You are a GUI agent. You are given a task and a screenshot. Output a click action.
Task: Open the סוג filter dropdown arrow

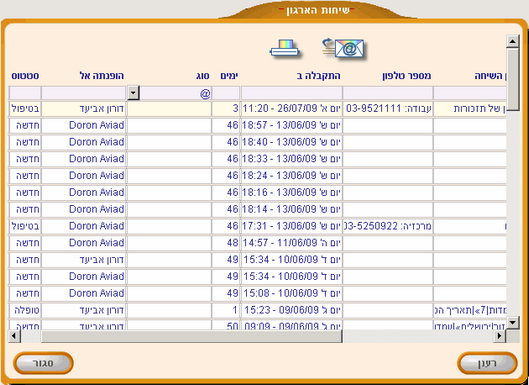click(x=134, y=93)
